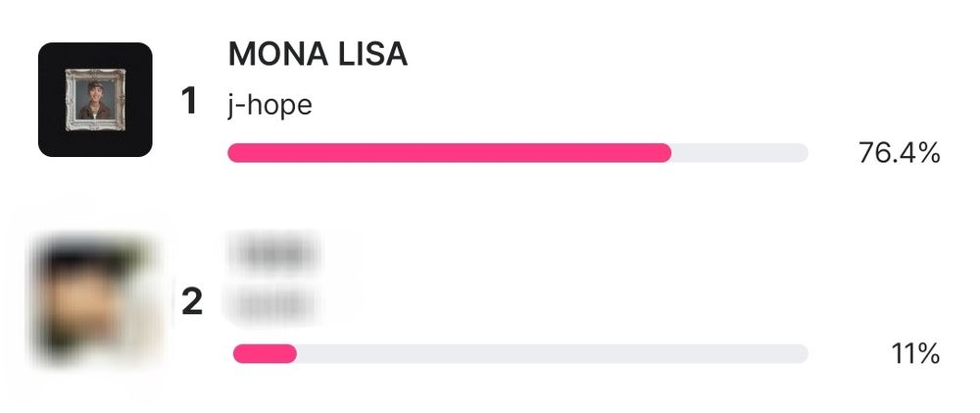Viewport: 980px width, 413px height.
Task: Vote for the first entry MONA LISA row
Action: (x=489, y=99)
